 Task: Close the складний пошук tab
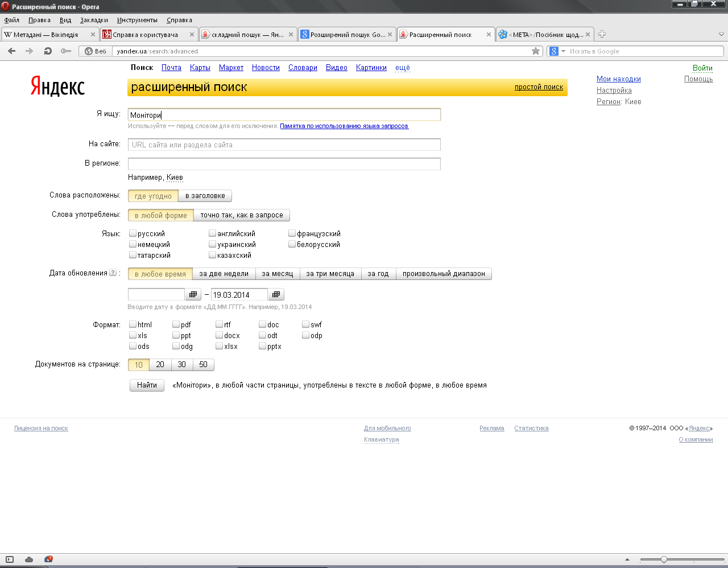pos(291,35)
